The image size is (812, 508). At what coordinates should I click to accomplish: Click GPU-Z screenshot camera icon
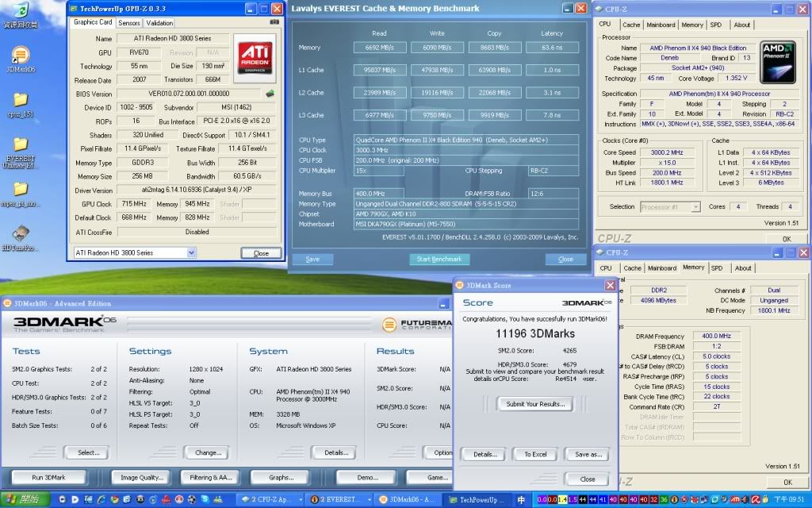point(274,21)
